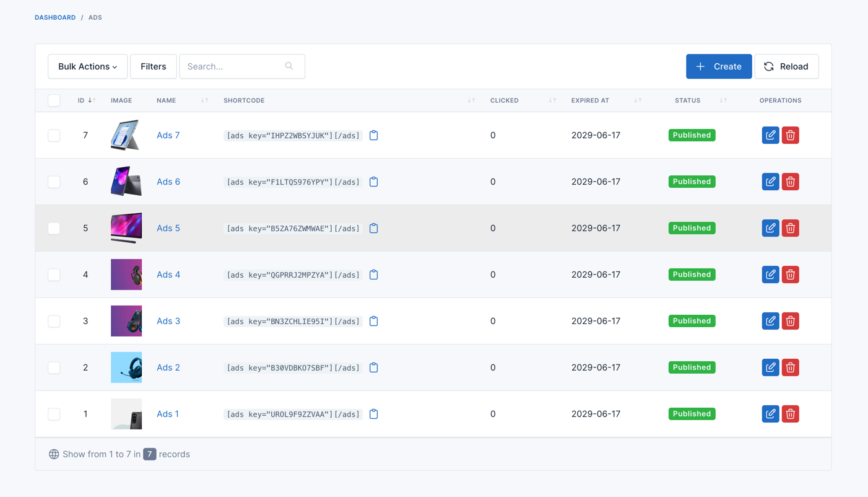This screenshot has height=497, width=868.
Task: Click Published status badge for Ads 3
Action: (692, 321)
